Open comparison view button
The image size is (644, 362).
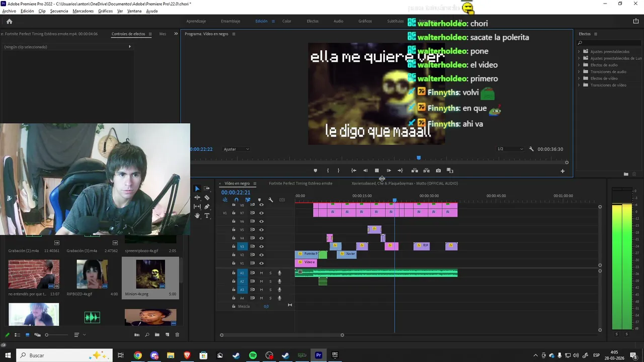pyautogui.click(x=450, y=170)
